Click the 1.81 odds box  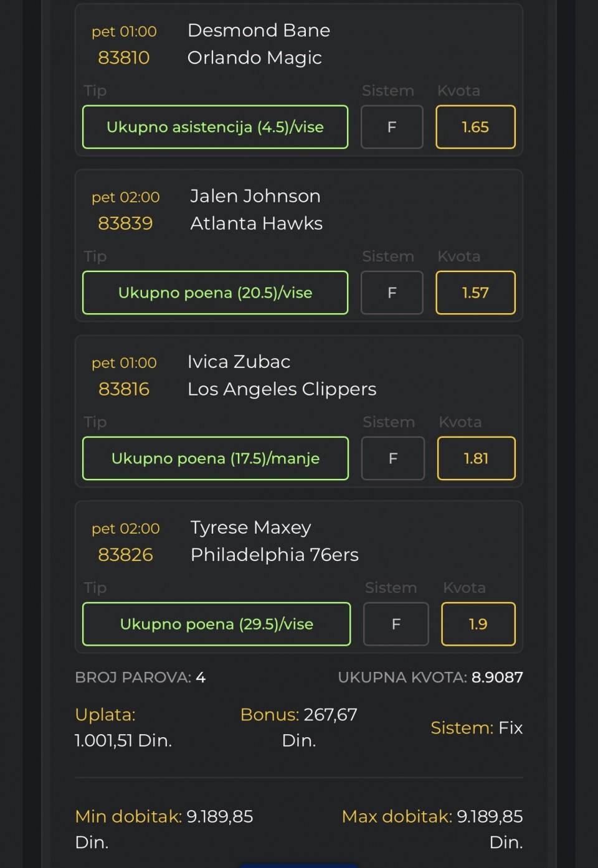coord(476,458)
